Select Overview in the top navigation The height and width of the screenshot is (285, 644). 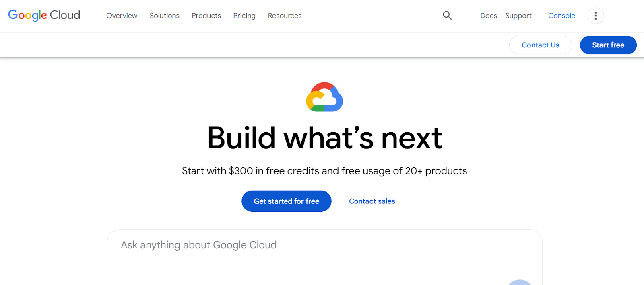[x=122, y=16]
